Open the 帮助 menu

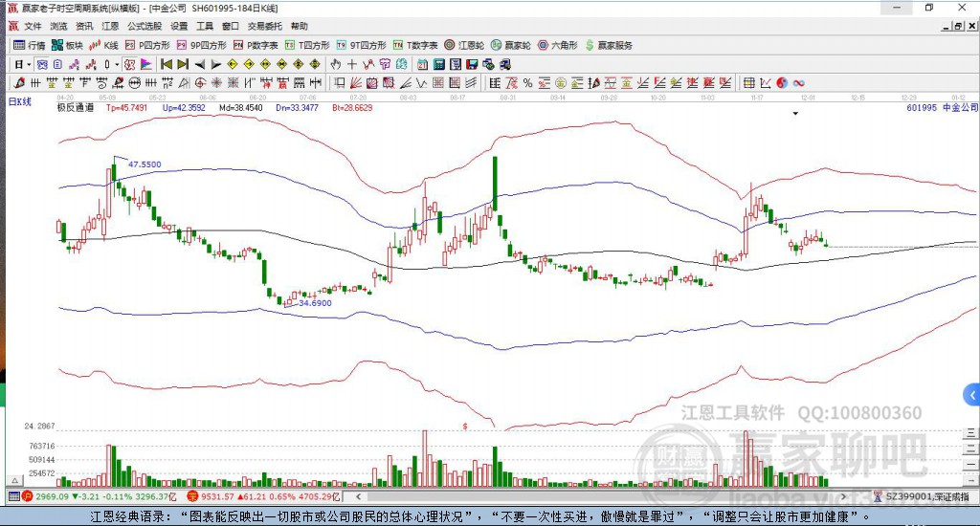point(300,26)
